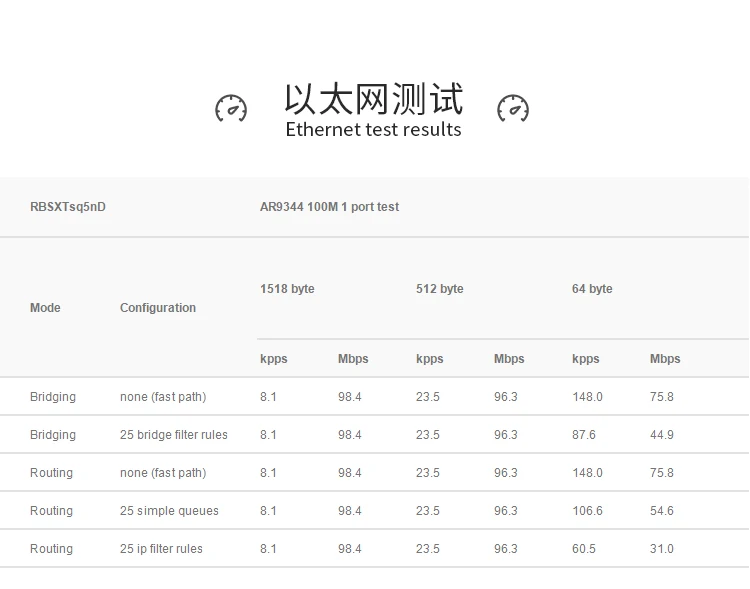Viewport: 750px width, 589px height.
Task: Click 148.0 in Routing fast path row
Action: coord(587,473)
